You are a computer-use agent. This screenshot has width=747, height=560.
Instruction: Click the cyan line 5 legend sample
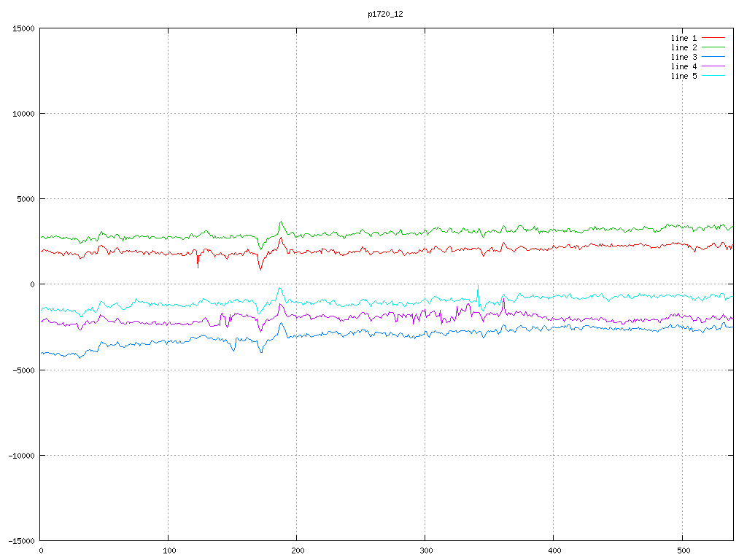point(713,76)
